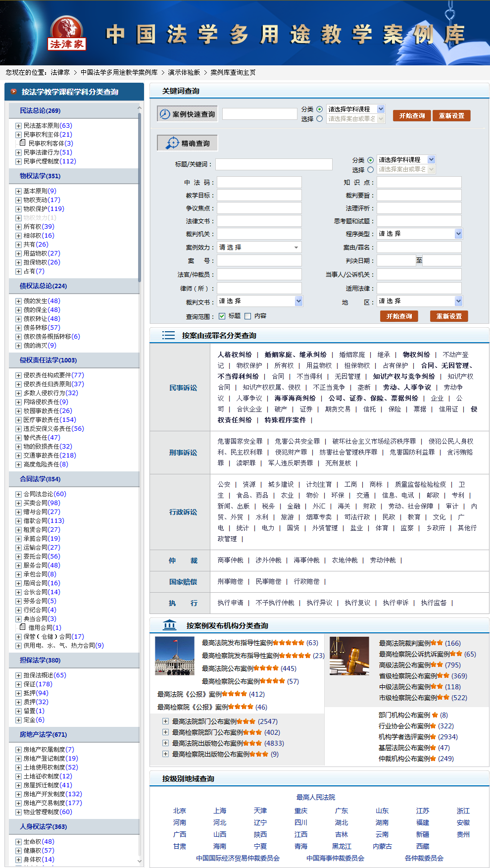Select the quick search 分类 radio button
This screenshot has width=490, height=868.
pyautogui.click(x=319, y=109)
